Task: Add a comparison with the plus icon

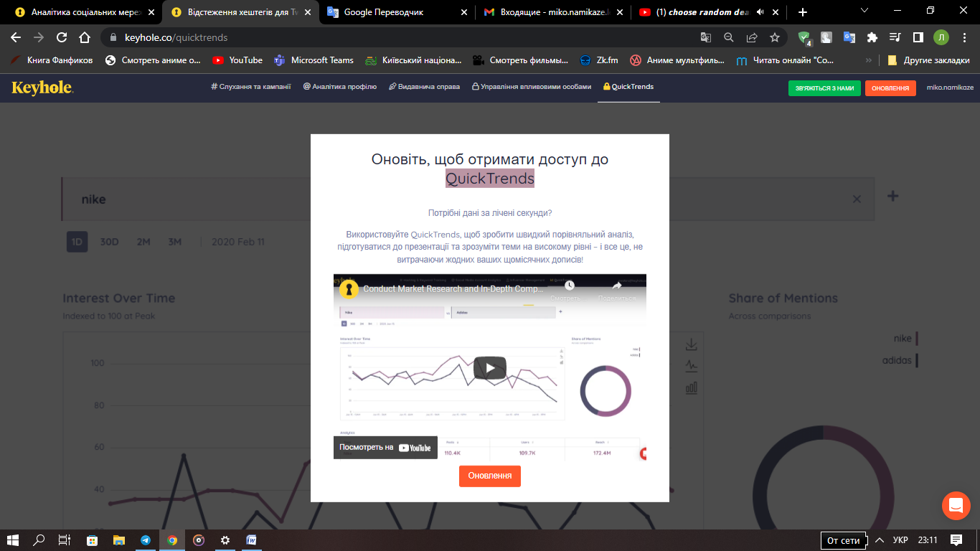Action: coord(892,196)
